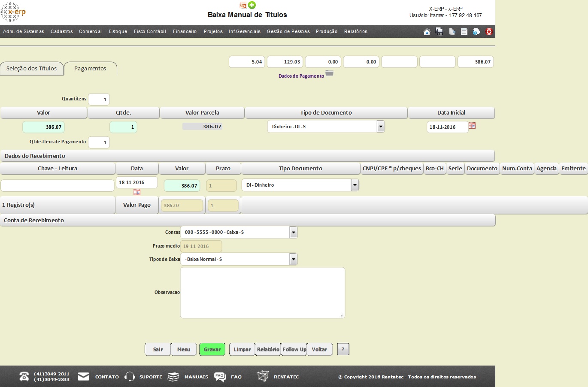Click the telephone icon in the footer

click(24, 377)
